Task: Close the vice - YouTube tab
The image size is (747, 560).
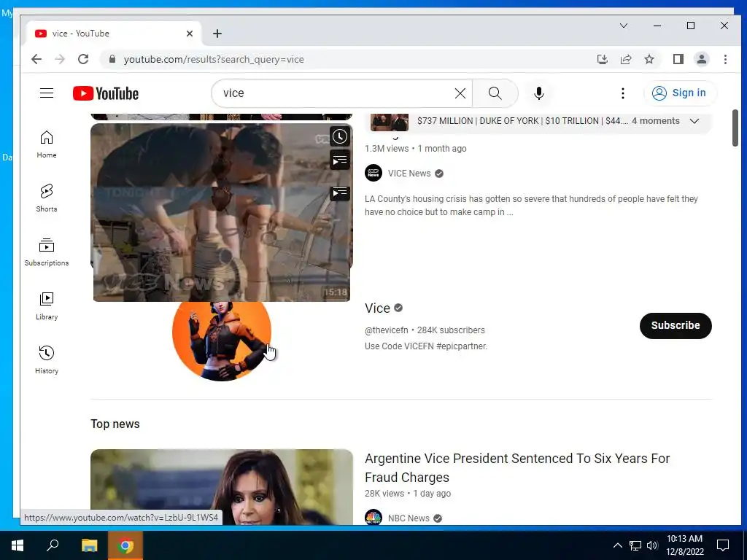Action: pos(190,34)
